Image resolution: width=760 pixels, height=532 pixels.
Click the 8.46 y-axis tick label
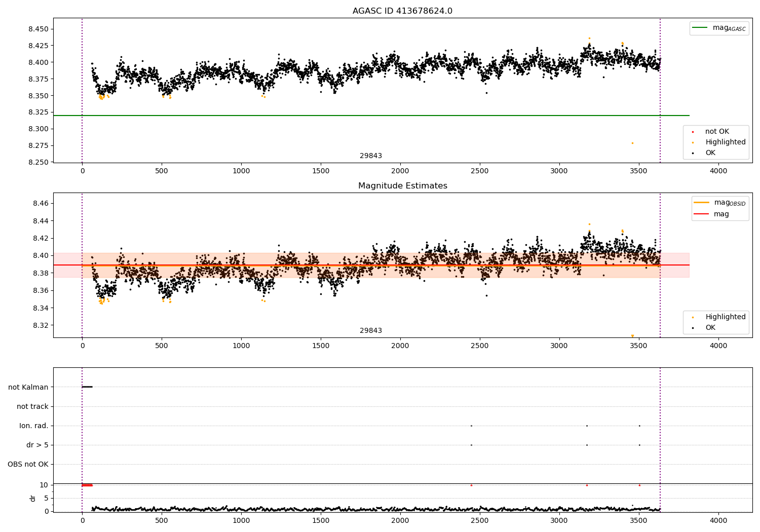click(41, 204)
